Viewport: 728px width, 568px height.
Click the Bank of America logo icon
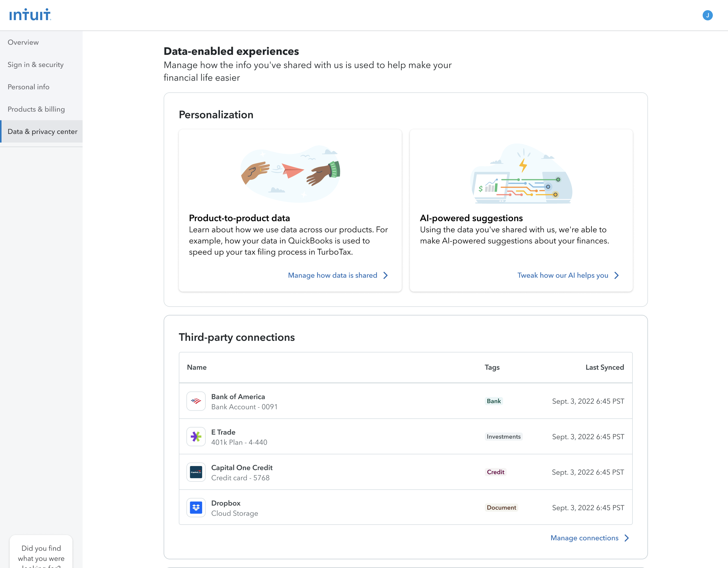(196, 401)
